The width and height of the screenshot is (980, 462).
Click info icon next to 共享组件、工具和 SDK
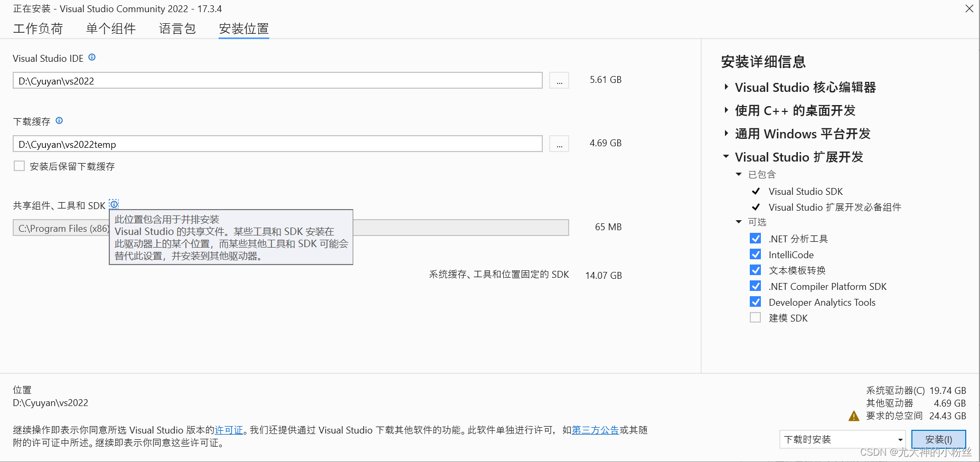[x=114, y=205]
